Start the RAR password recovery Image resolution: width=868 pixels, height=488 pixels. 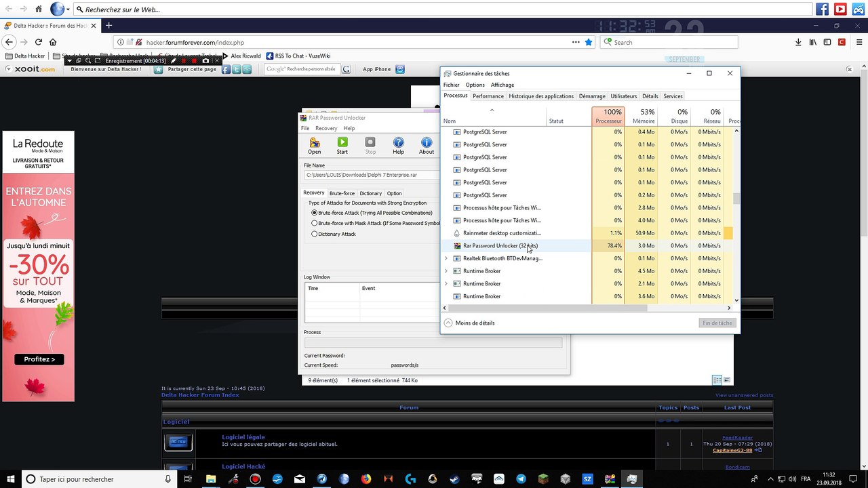(x=342, y=146)
